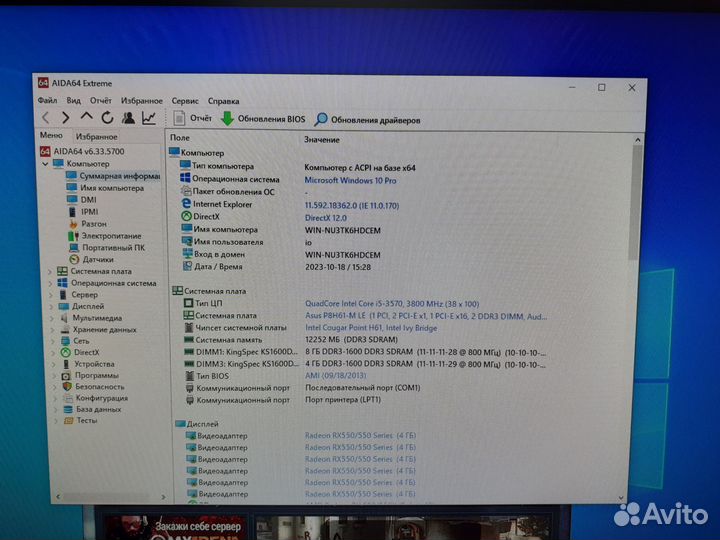Click the DIMM3: KingSpec KS1600D row
The width and height of the screenshot is (720, 540).
point(363,365)
